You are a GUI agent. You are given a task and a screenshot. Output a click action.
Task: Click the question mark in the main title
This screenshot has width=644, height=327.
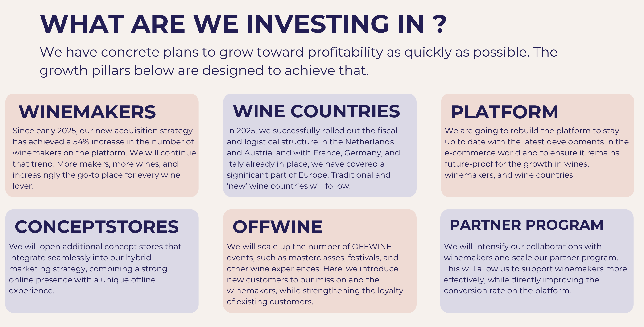[x=439, y=24]
